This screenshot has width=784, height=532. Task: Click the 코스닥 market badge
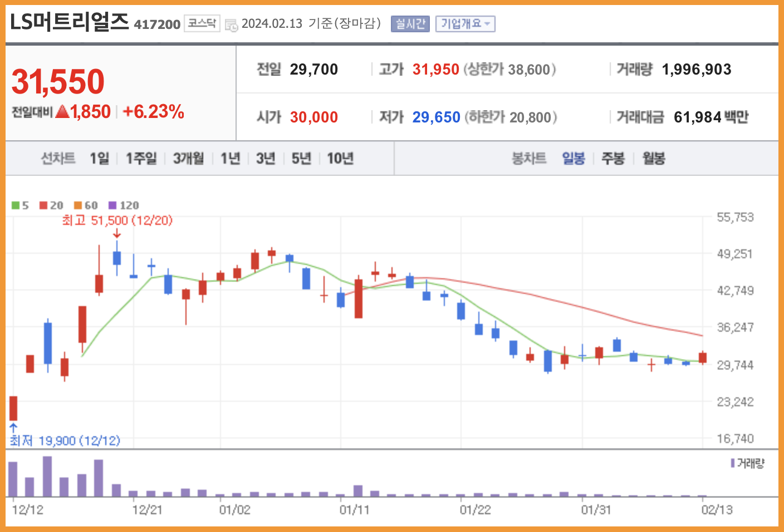(x=202, y=23)
